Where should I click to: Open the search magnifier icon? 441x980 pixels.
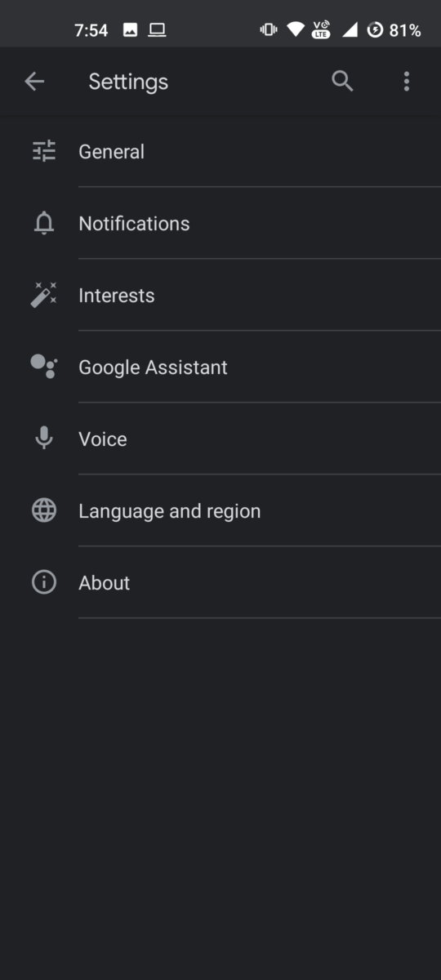click(342, 81)
